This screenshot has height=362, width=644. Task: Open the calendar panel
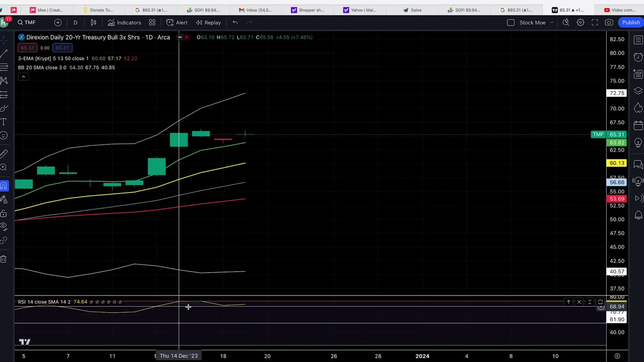(x=638, y=125)
